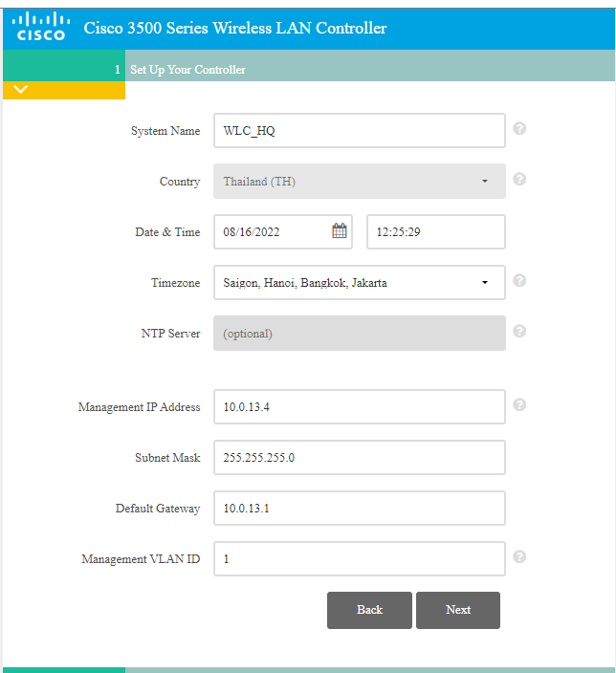Click the Subnet Mask input field
Viewport: 616px width, 673px height.
[x=359, y=457]
